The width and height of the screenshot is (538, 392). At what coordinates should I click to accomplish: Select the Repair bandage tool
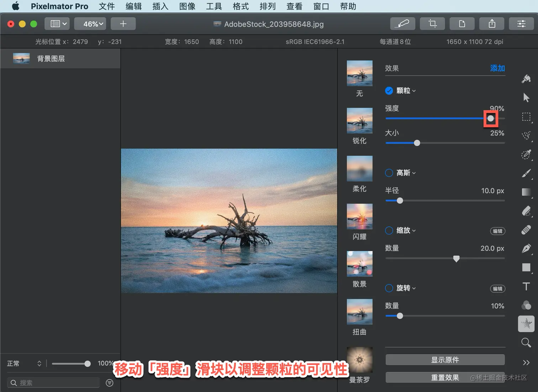(x=526, y=230)
